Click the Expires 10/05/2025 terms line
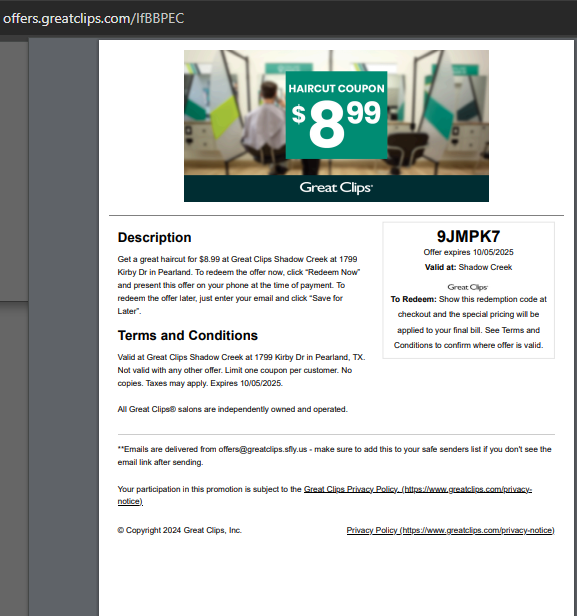This screenshot has width=577, height=616. (x=246, y=383)
